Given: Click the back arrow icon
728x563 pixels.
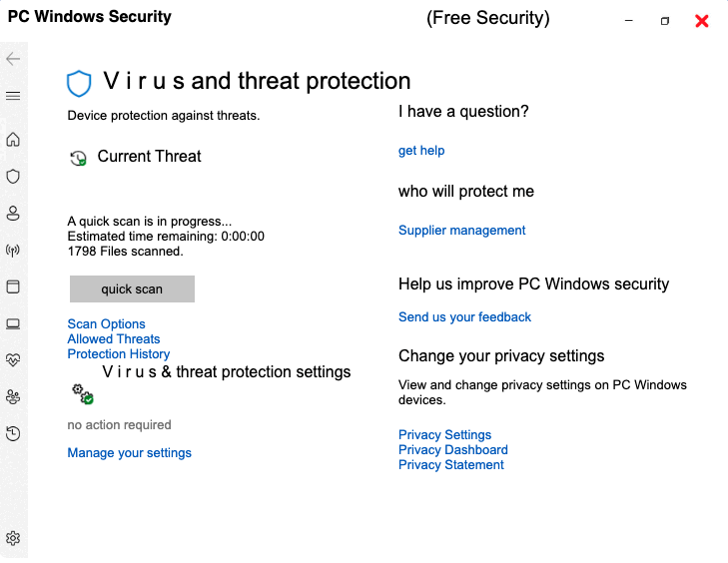Looking at the screenshot, I should tap(13, 59).
